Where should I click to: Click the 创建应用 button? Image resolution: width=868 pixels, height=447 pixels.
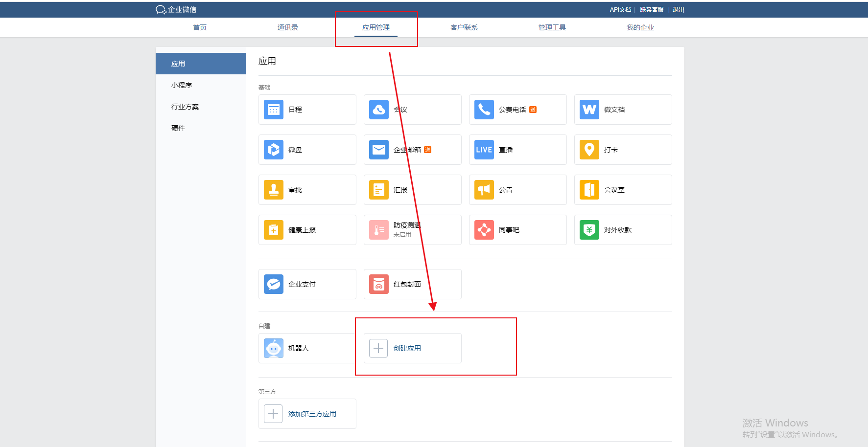pyautogui.click(x=407, y=348)
